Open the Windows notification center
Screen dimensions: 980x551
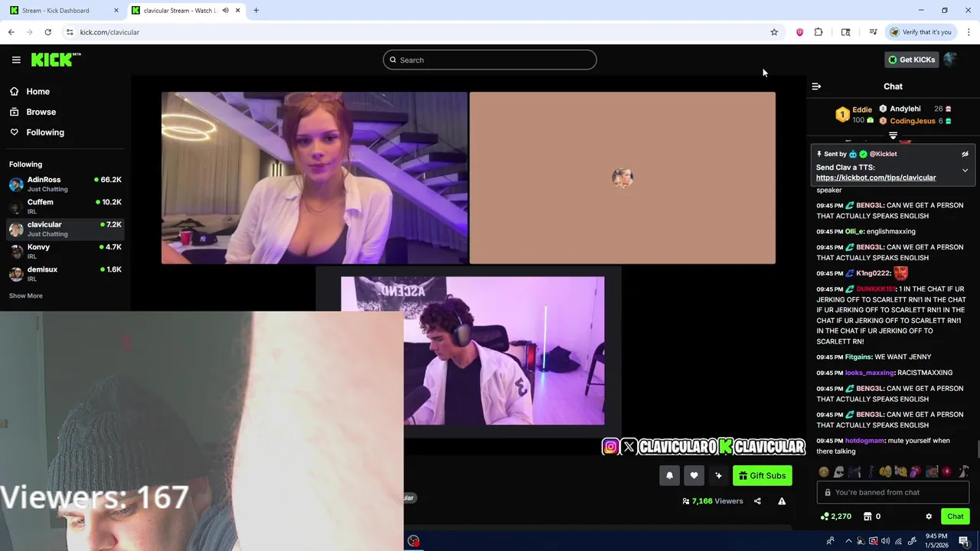[x=964, y=541]
